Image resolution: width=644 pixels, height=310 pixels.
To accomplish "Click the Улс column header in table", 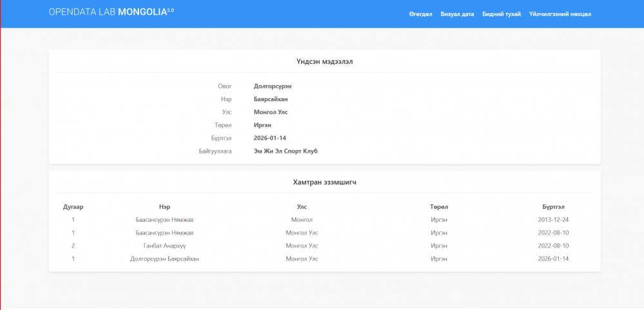I will (x=301, y=207).
